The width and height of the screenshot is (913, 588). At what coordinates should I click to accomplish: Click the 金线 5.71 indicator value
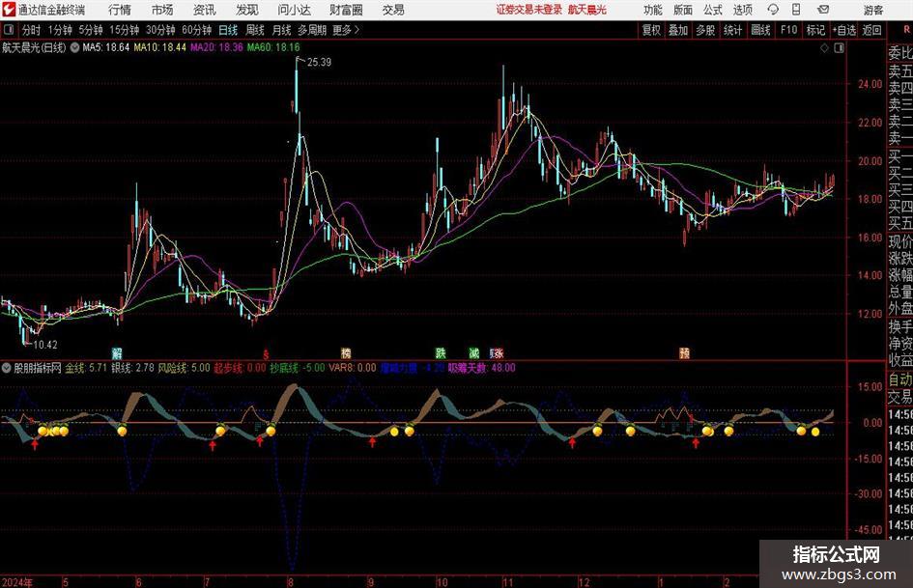[86, 368]
